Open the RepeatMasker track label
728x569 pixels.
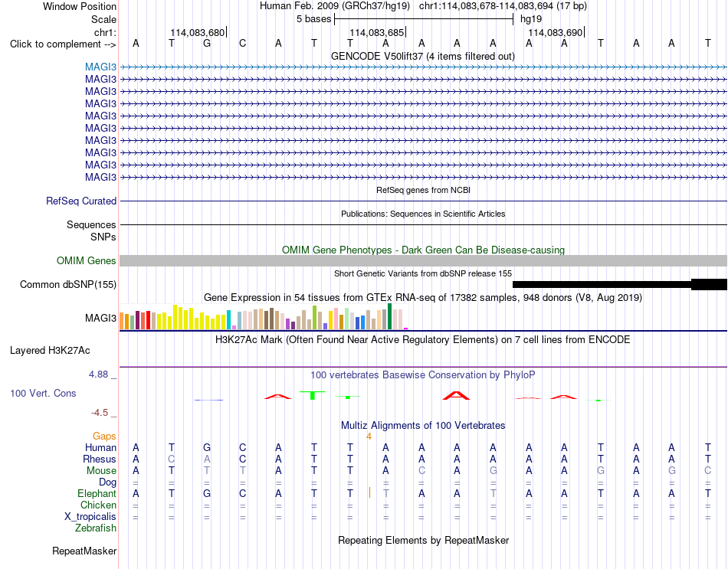(84, 551)
